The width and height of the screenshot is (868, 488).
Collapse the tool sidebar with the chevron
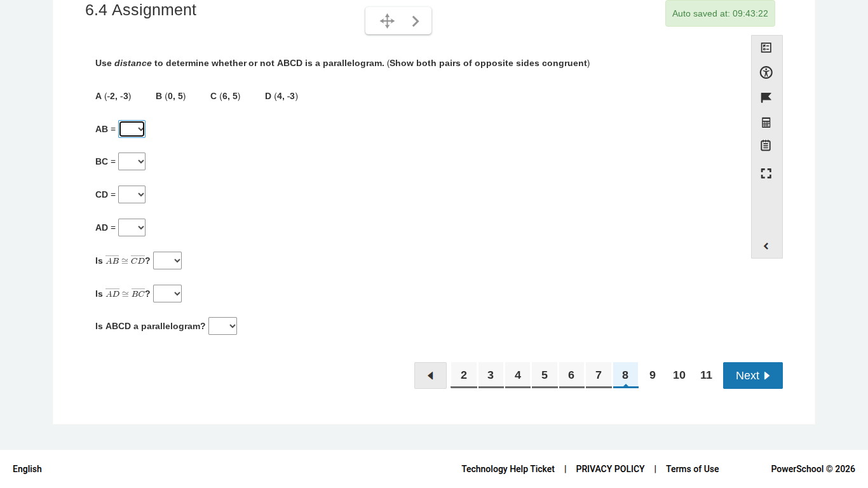[x=766, y=246]
